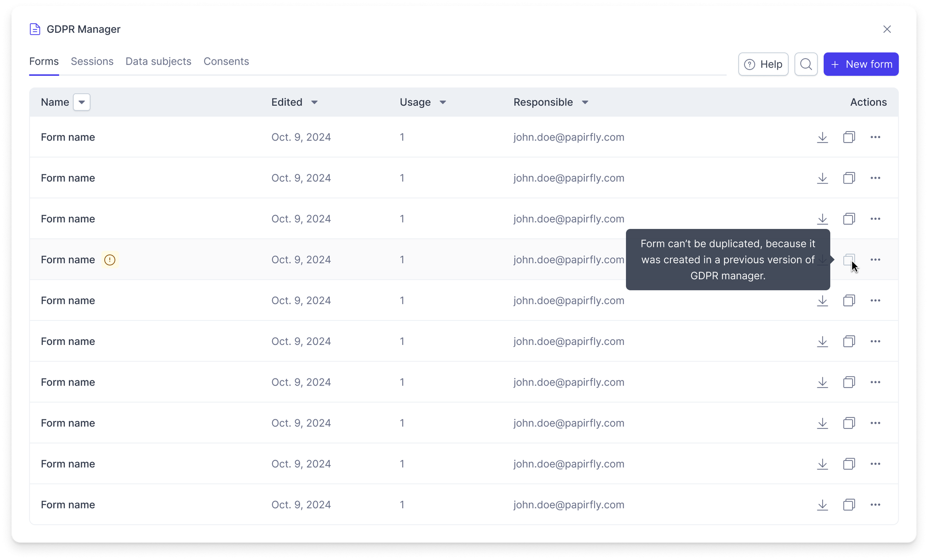
Task: Sort by the Usage column arrow
Action: (443, 102)
